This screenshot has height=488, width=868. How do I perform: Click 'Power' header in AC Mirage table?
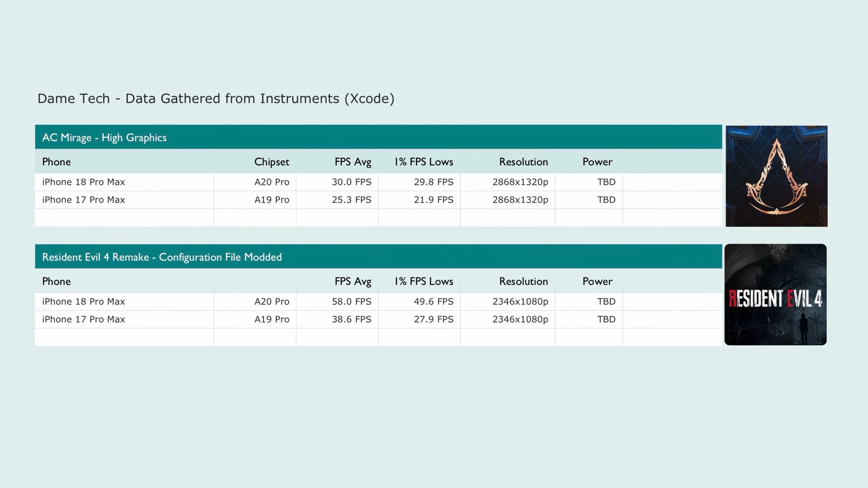[597, 162]
